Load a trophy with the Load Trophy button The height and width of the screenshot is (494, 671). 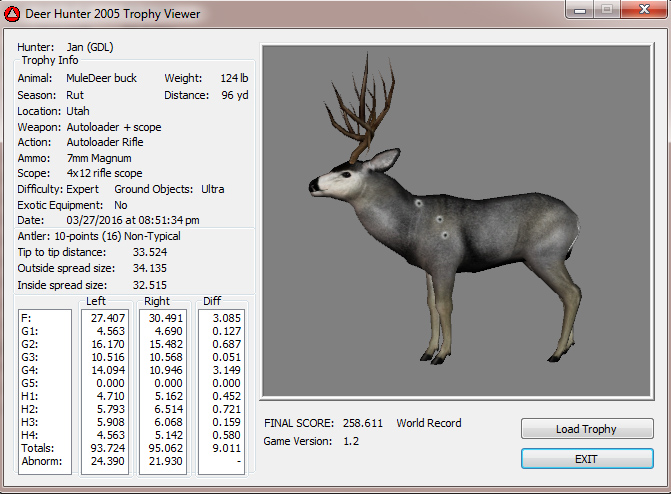pyautogui.click(x=586, y=429)
